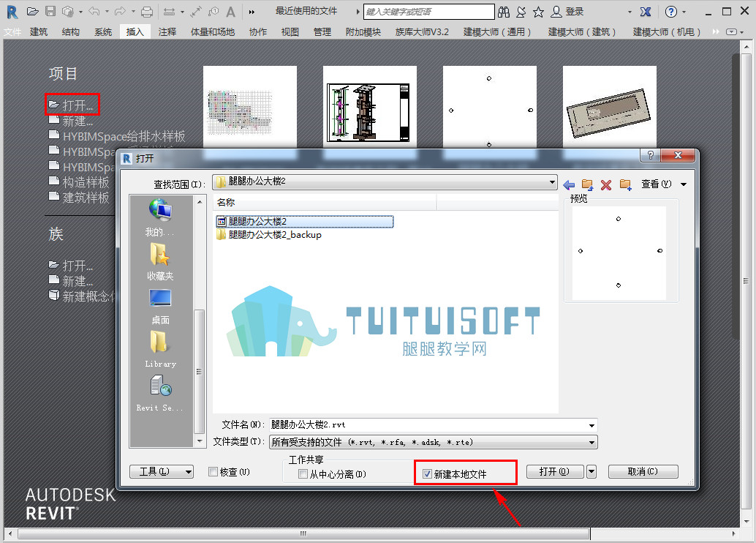Click the Save disk icon in quick access toolbar
Image resolution: width=756 pixels, height=543 pixels.
pos(50,11)
